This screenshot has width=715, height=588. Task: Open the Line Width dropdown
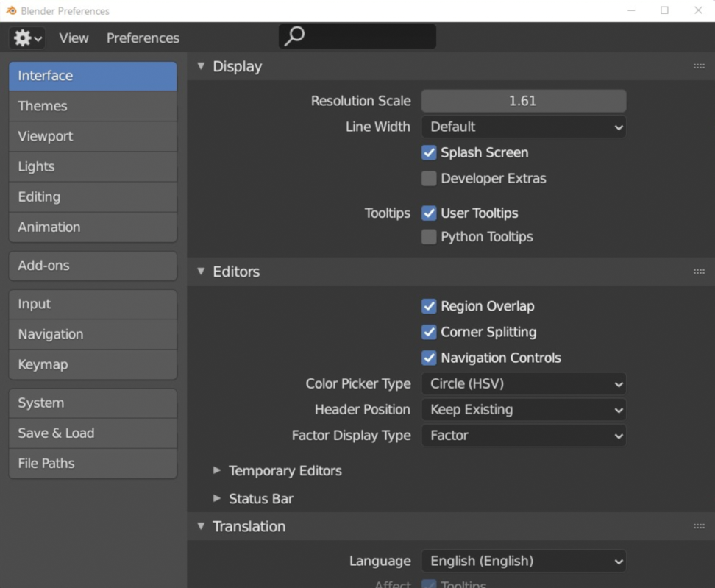point(524,127)
